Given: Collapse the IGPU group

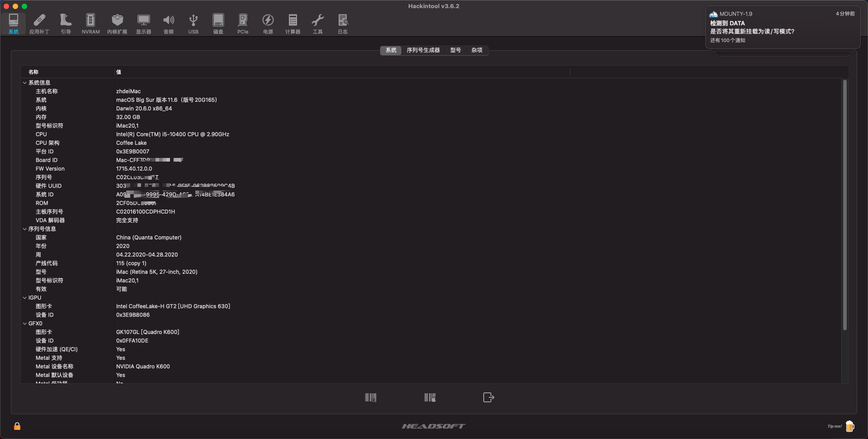Looking at the screenshot, I should (x=25, y=298).
